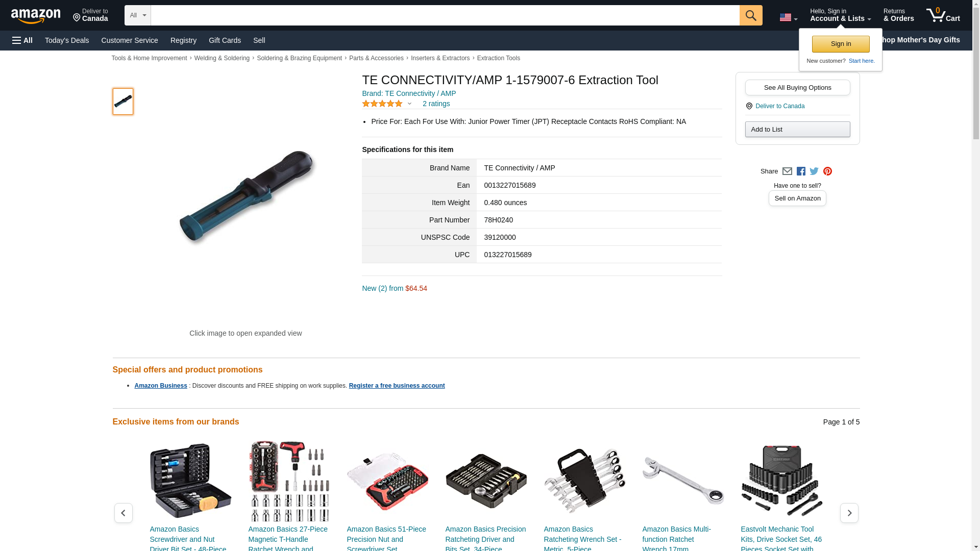
Task: Go to next carousel page arrow
Action: (849, 513)
